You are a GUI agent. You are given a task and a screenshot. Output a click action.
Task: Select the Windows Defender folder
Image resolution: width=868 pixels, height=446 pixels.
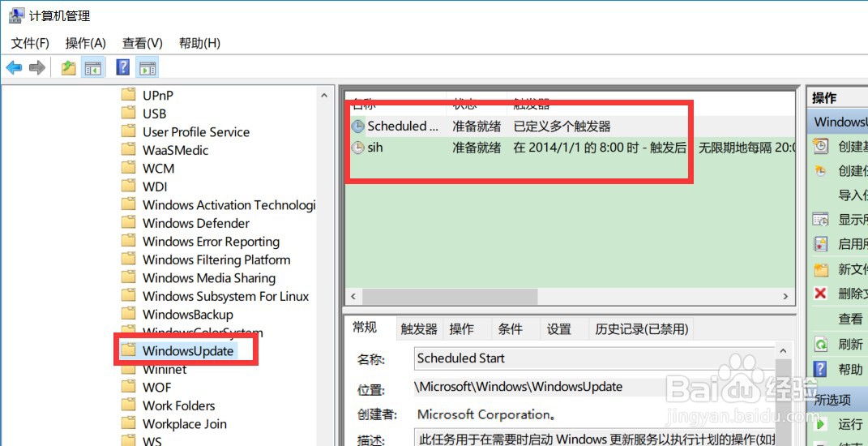pyautogui.click(x=196, y=223)
